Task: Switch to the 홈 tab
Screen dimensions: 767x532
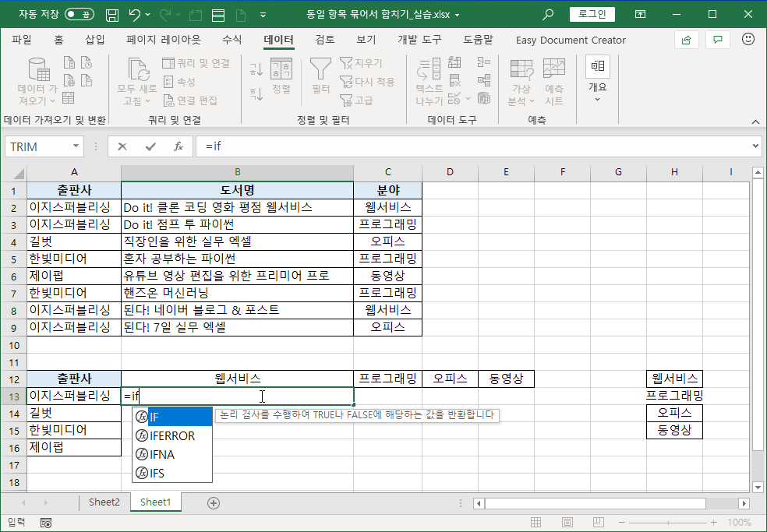Action: pos(58,40)
